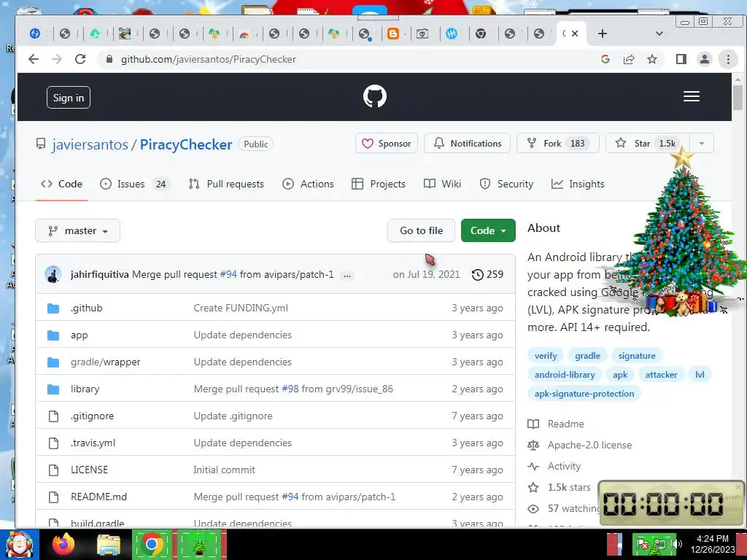Viewport: 747px width, 560px height.
Task: Fork the repository
Action: tap(557, 144)
